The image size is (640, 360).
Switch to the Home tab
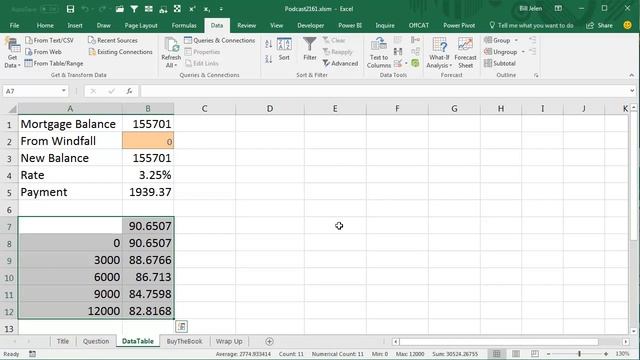coord(45,25)
